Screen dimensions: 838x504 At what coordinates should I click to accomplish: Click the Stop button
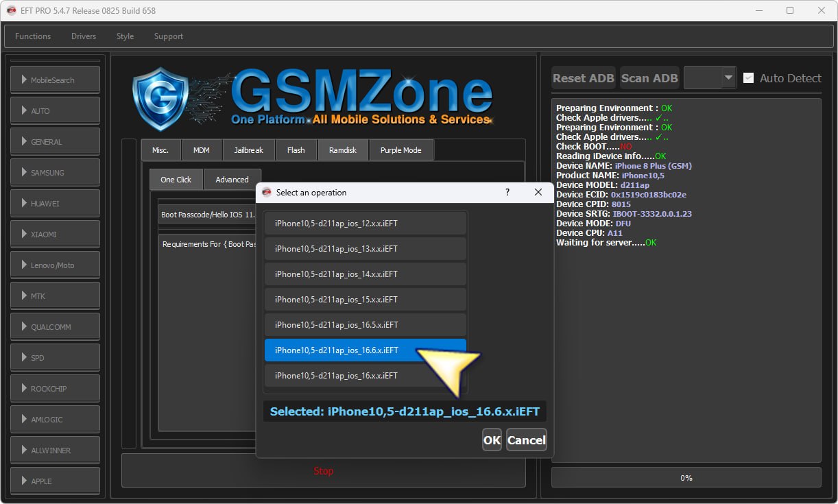coord(324,471)
